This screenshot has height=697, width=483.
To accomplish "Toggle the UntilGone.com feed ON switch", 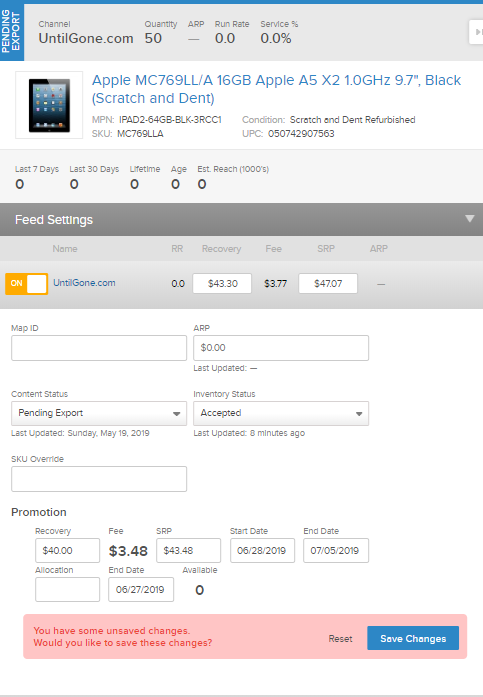I will pyautogui.click(x=27, y=284).
